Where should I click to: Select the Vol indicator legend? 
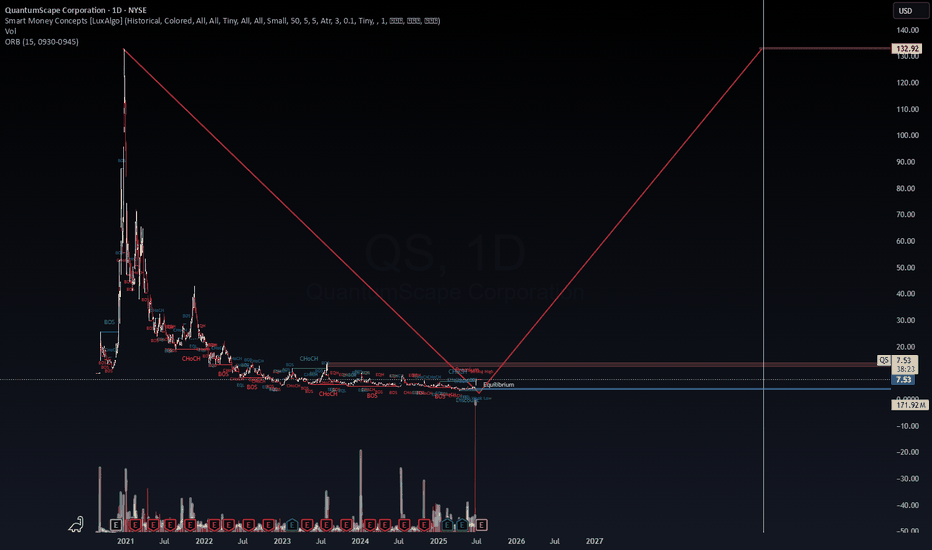click(x=10, y=31)
